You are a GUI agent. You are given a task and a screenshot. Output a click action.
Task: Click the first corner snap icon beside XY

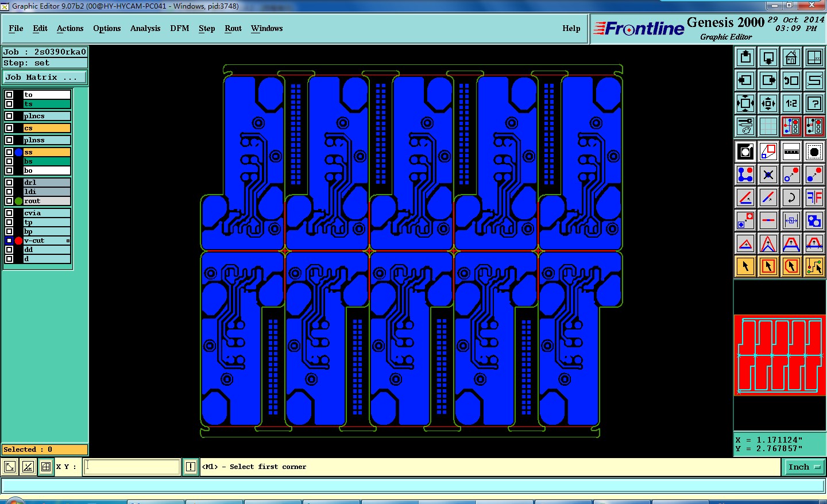coord(10,467)
